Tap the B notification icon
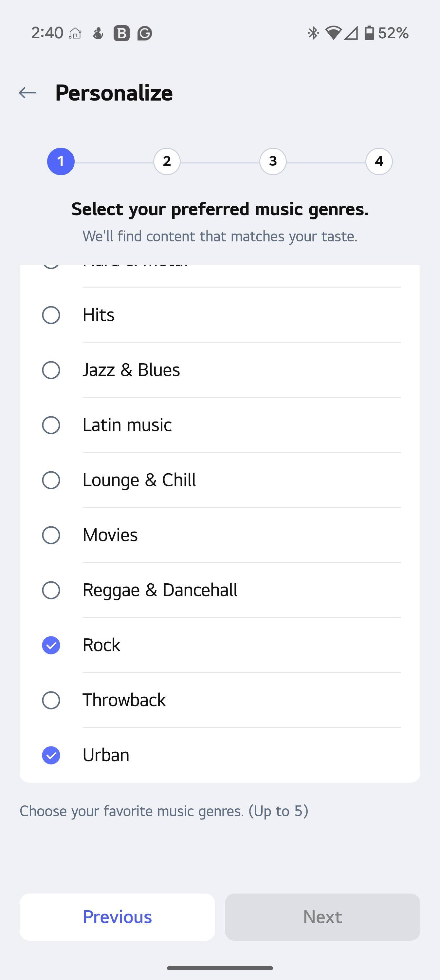Viewport: 440px width, 980px height. click(122, 33)
